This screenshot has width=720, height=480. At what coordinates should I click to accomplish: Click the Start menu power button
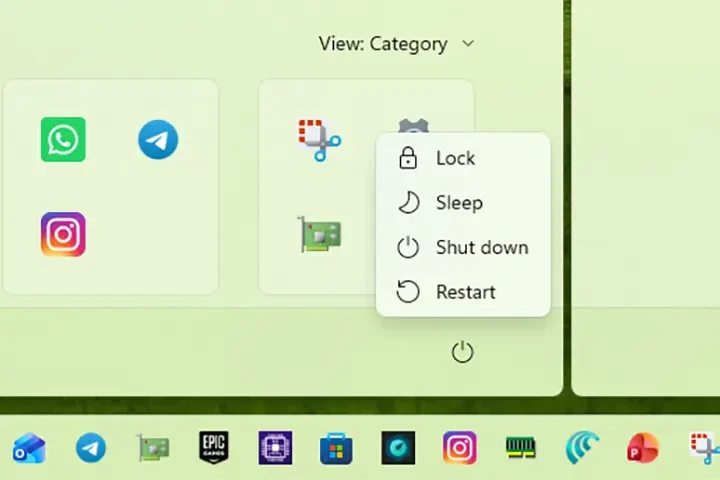[462, 352]
